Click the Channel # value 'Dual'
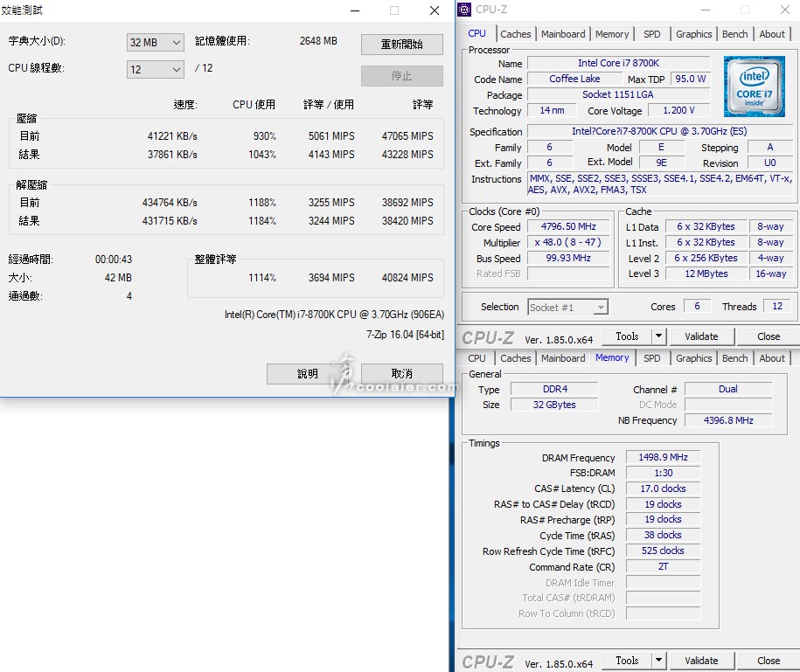Screen dimensions: 800x672 point(728,389)
